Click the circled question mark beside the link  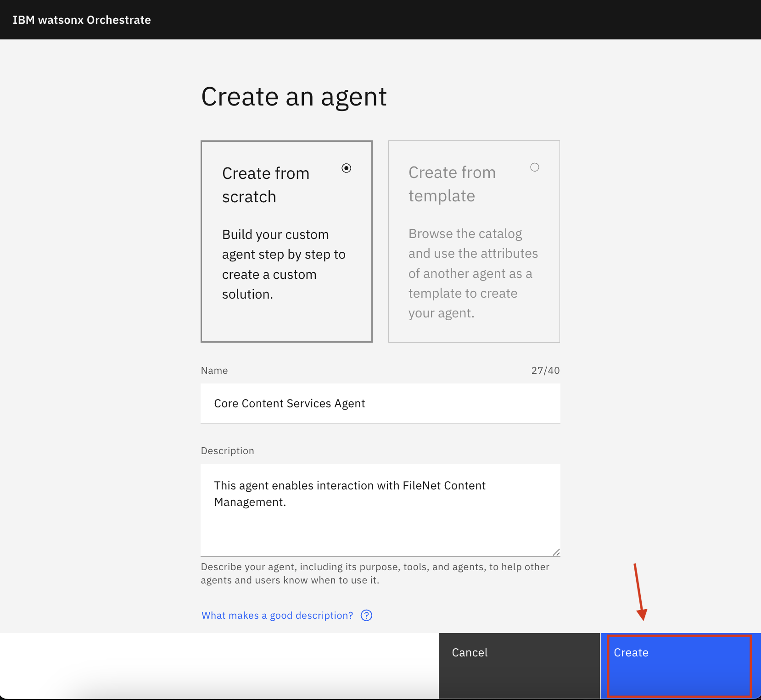tap(366, 615)
